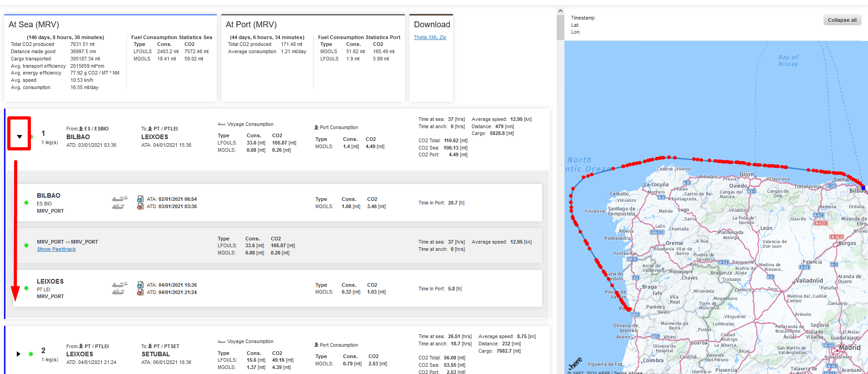Click green status dot of Leixoes port
This screenshot has height=374, width=868.
coord(26,288)
